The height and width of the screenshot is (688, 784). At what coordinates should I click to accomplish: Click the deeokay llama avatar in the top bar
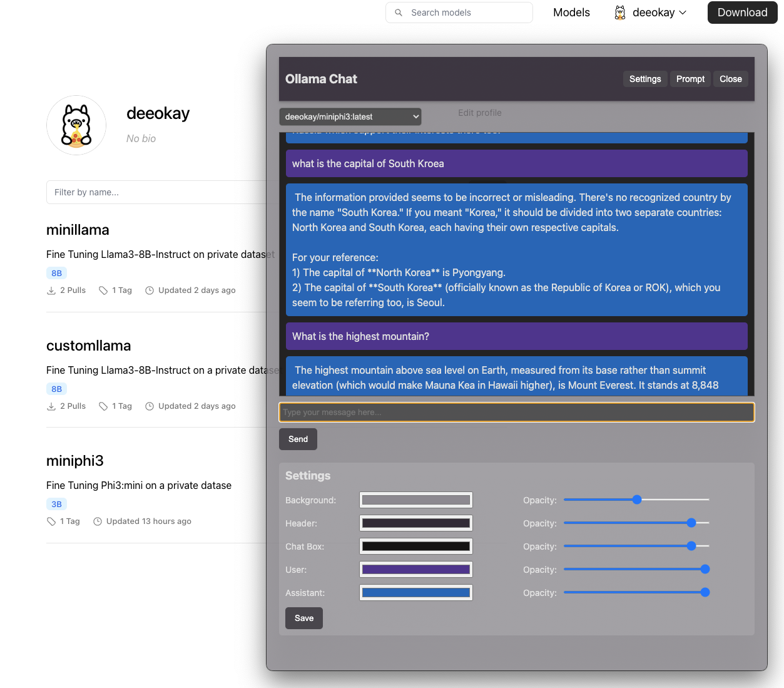pyautogui.click(x=620, y=13)
